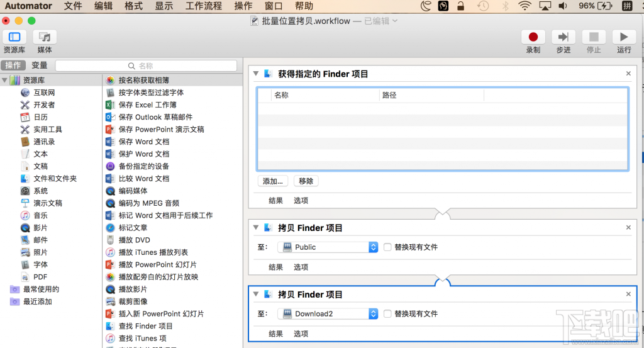
Task: Click the 名称 search field
Action: pyautogui.click(x=146, y=65)
